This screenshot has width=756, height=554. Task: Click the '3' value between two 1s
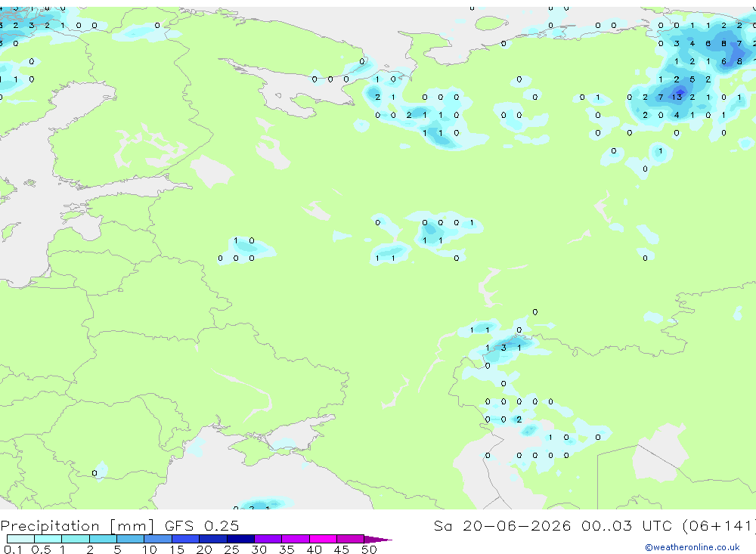pyautogui.click(x=503, y=348)
